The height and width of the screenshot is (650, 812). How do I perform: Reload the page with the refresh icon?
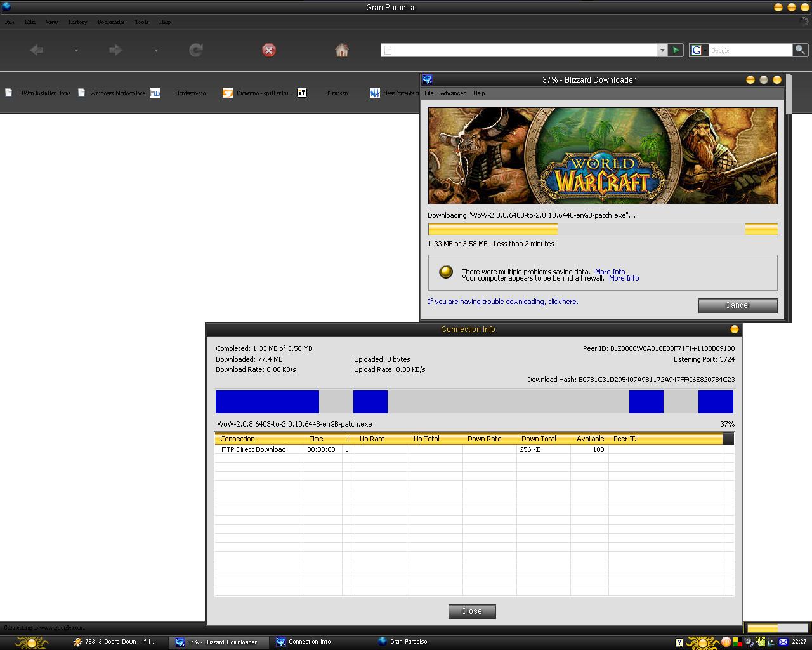coord(196,50)
